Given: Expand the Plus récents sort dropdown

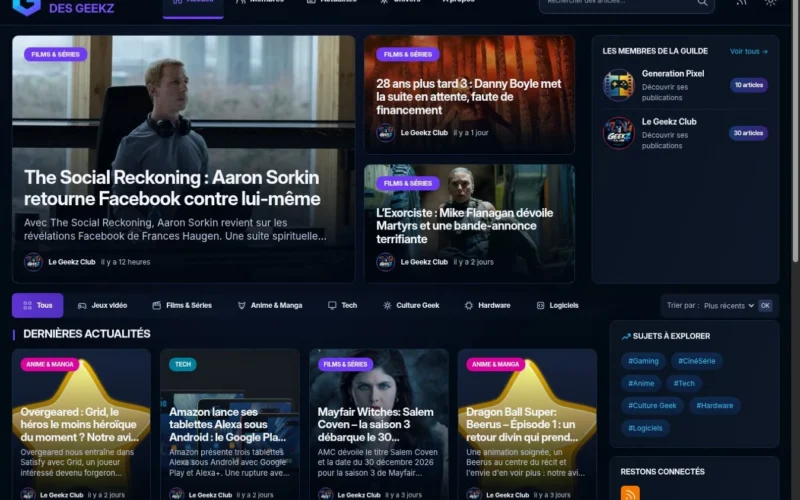Looking at the screenshot, I should pyautogui.click(x=729, y=306).
